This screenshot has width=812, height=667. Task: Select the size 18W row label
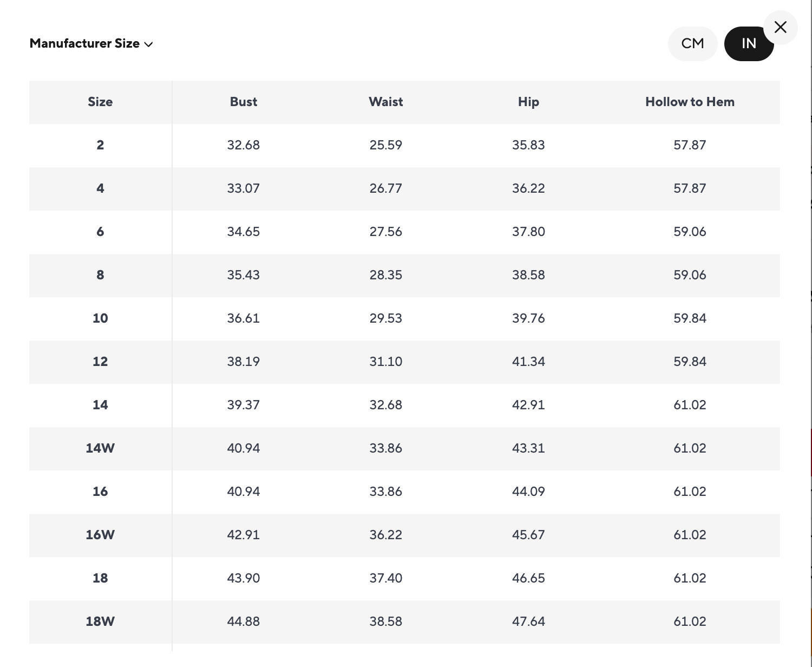tap(100, 622)
